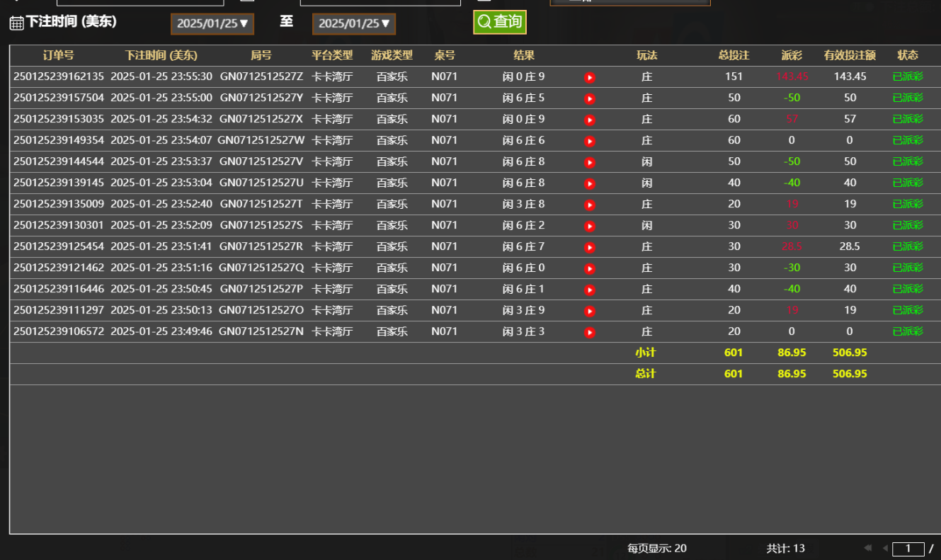This screenshot has height=560, width=941.
Task: Play replay of round GN0712512527R
Action: [x=590, y=246]
